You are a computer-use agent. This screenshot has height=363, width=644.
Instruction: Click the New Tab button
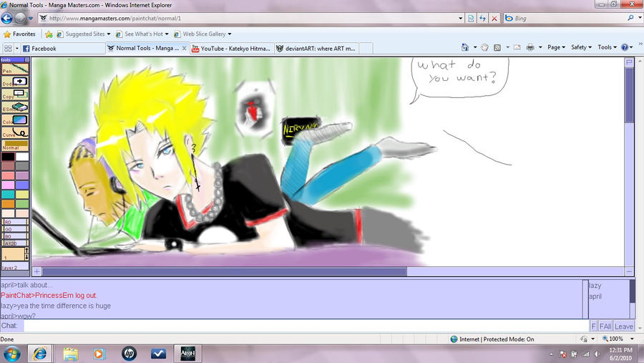(366, 49)
